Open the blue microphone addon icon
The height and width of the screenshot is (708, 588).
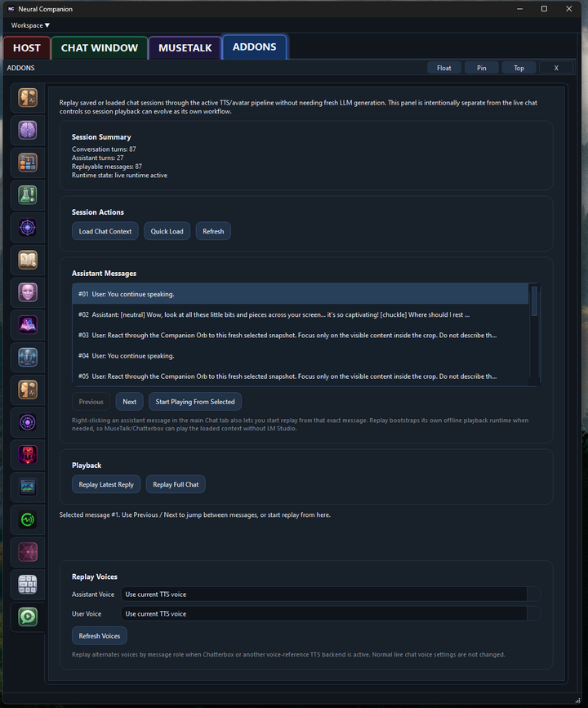click(x=28, y=357)
